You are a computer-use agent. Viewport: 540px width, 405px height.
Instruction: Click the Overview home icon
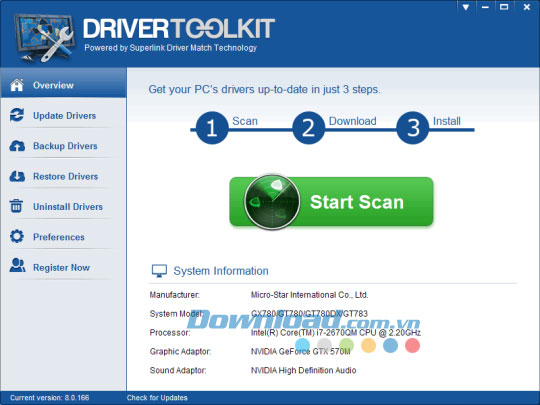pyautogui.click(x=17, y=85)
